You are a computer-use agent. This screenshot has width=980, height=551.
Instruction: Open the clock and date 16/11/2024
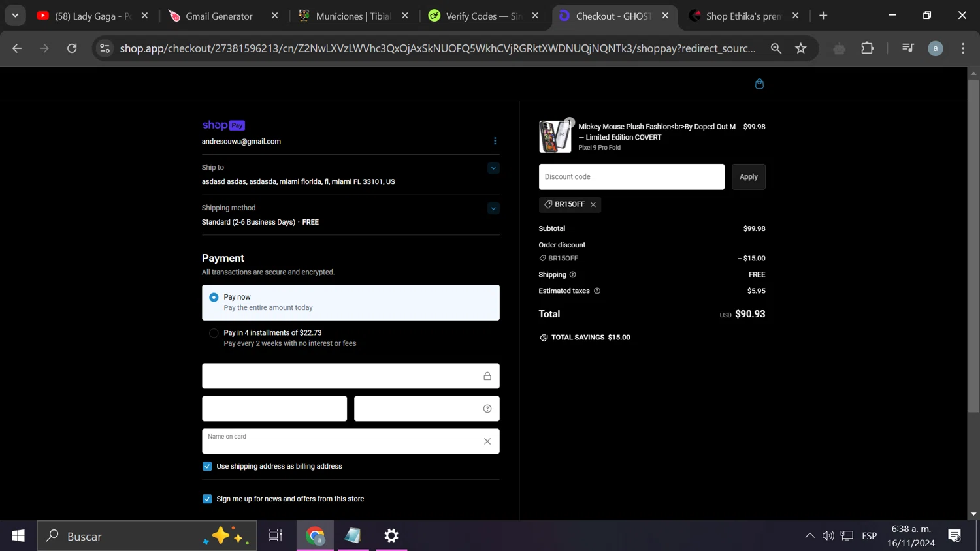(x=911, y=536)
